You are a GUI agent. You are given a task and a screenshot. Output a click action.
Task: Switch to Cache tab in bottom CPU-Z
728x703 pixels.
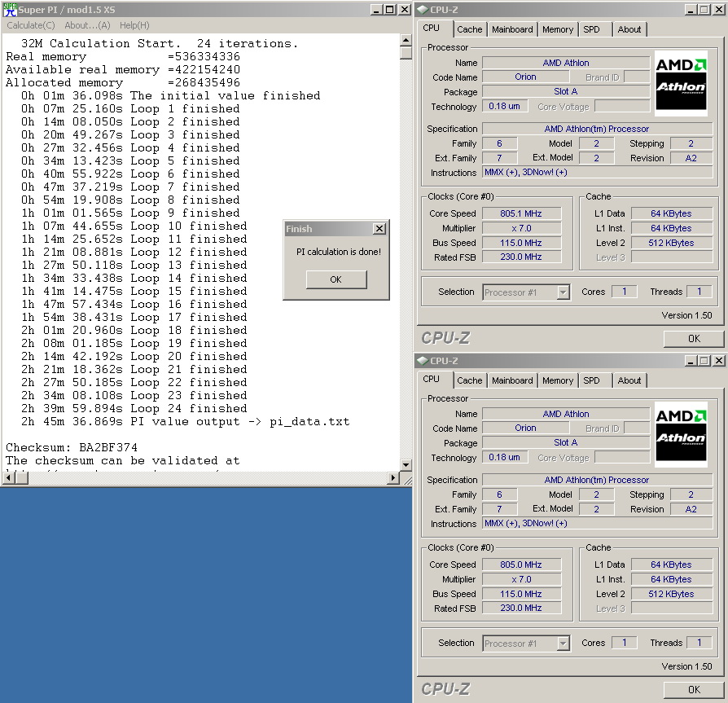[469, 380]
